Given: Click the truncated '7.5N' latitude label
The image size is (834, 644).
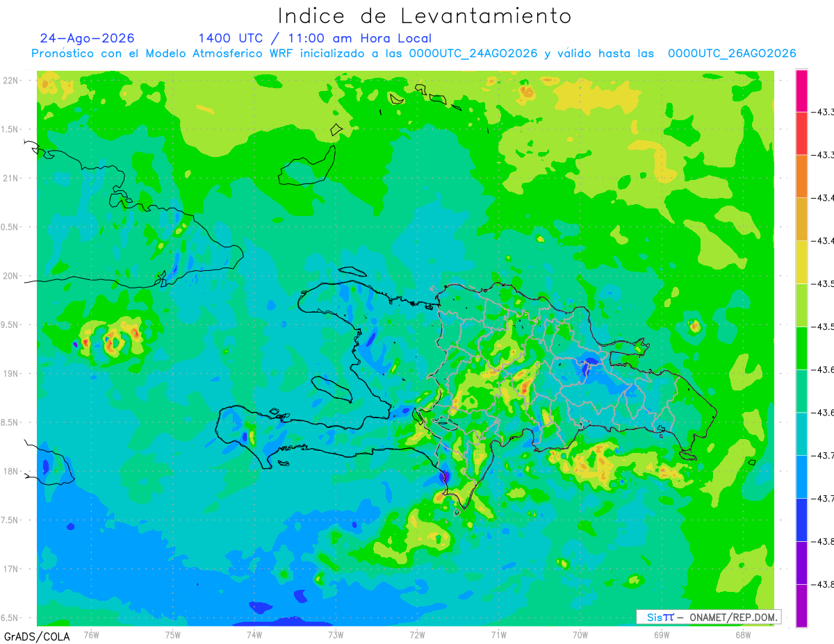Looking at the screenshot, I should [9, 520].
